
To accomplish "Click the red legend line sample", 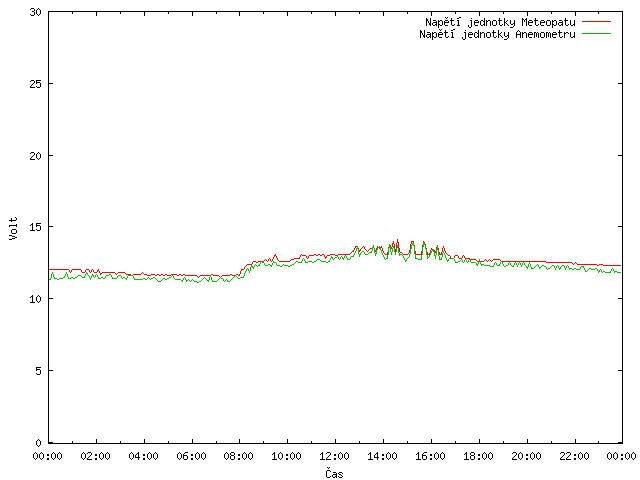I will pyautogui.click(x=596, y=22).
